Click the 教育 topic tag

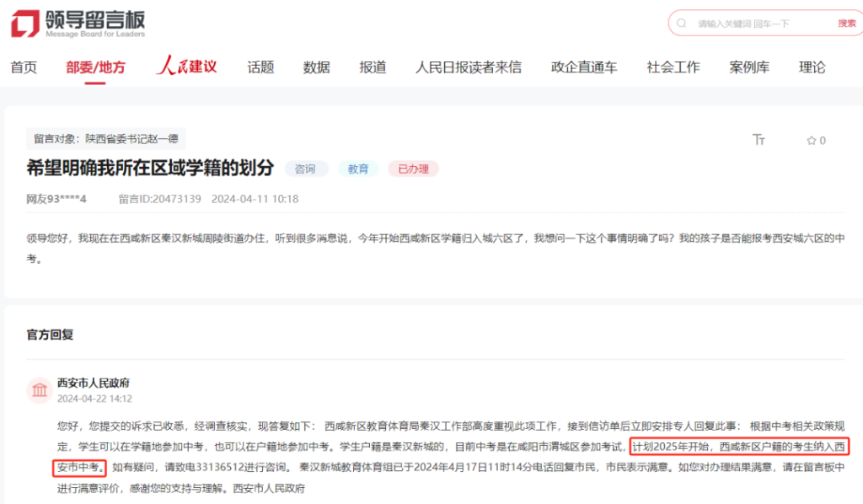358,169
